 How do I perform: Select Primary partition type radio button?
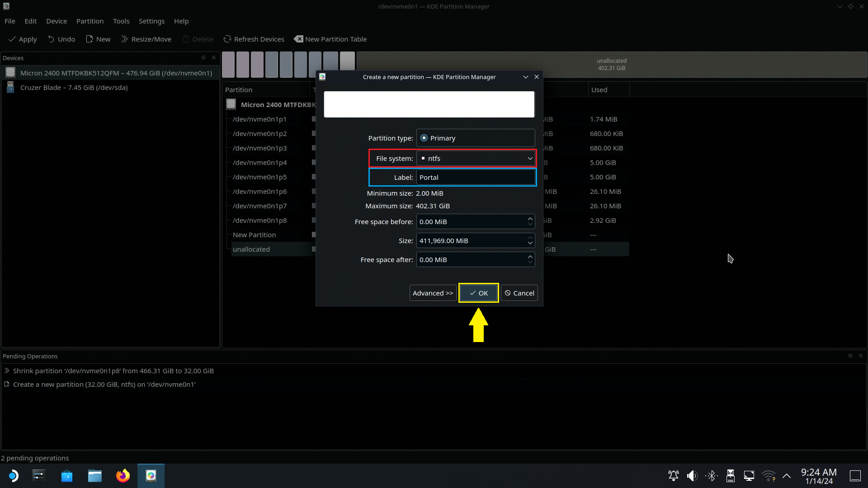click(x=424, y=138)
